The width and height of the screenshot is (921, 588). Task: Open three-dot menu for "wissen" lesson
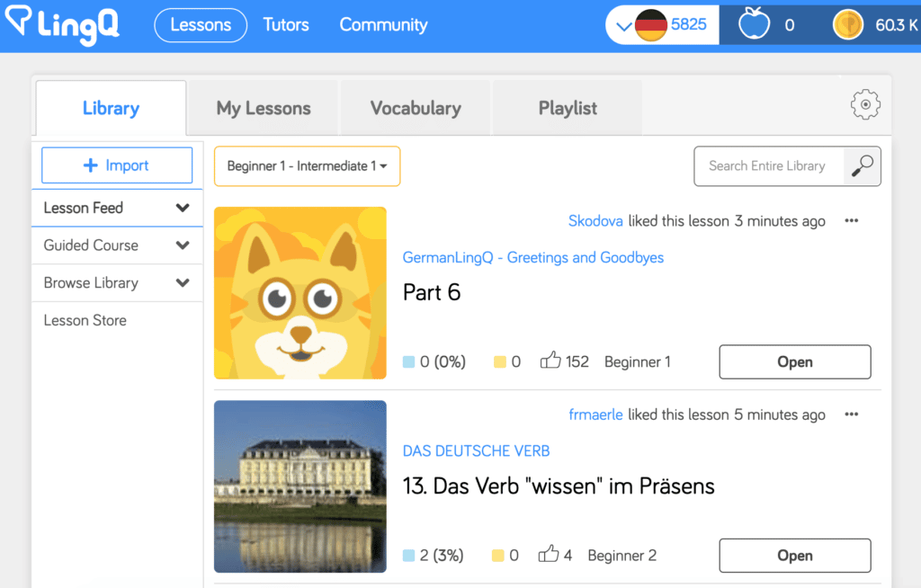(851, 414)
